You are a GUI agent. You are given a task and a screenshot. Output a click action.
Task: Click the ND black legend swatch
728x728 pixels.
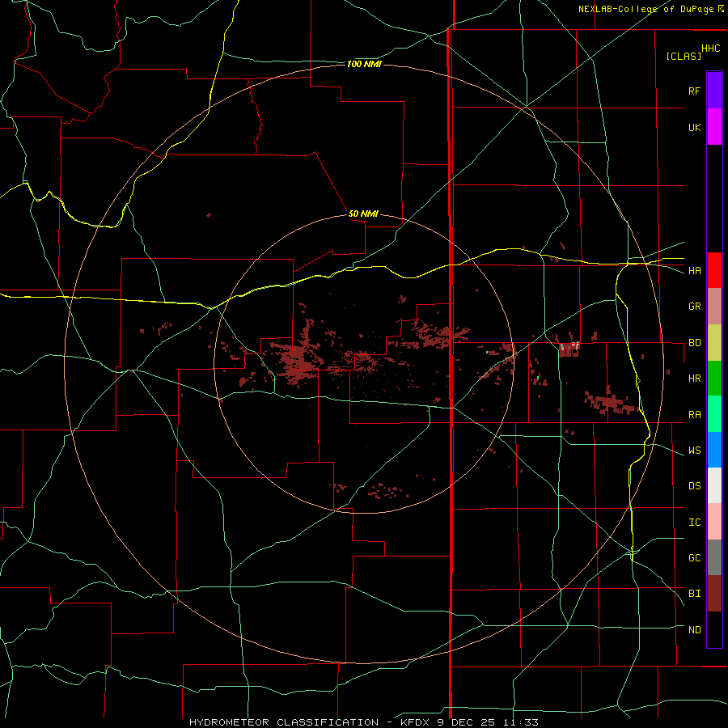[714, 629]
